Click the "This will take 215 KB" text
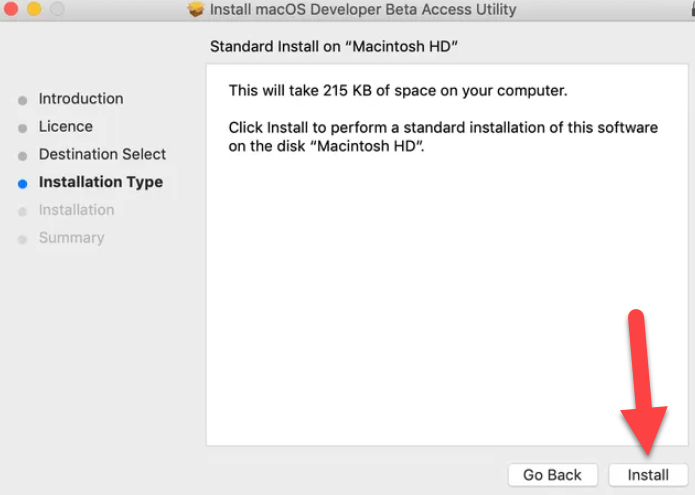The width and height of the screenshot is (695, 495). tap(398, 91)
